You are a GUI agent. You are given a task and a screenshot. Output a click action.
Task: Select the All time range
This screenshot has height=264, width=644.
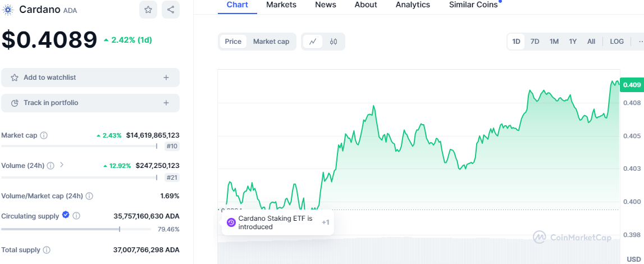(x=591, y=42)
